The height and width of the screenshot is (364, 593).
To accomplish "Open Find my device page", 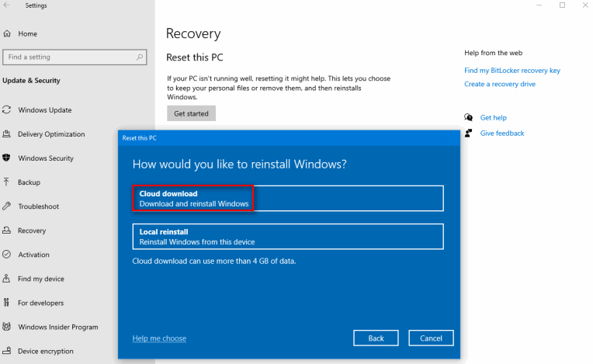I will click(41, 279).
